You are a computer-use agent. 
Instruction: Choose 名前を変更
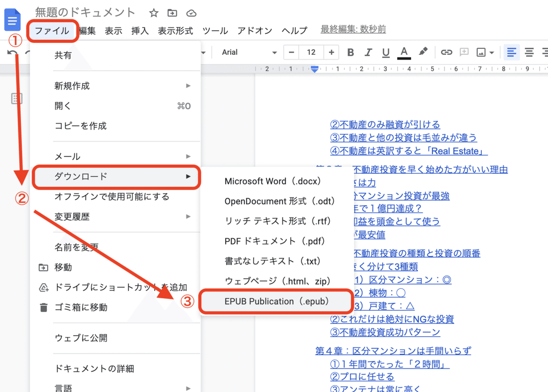tap(115, 247)
